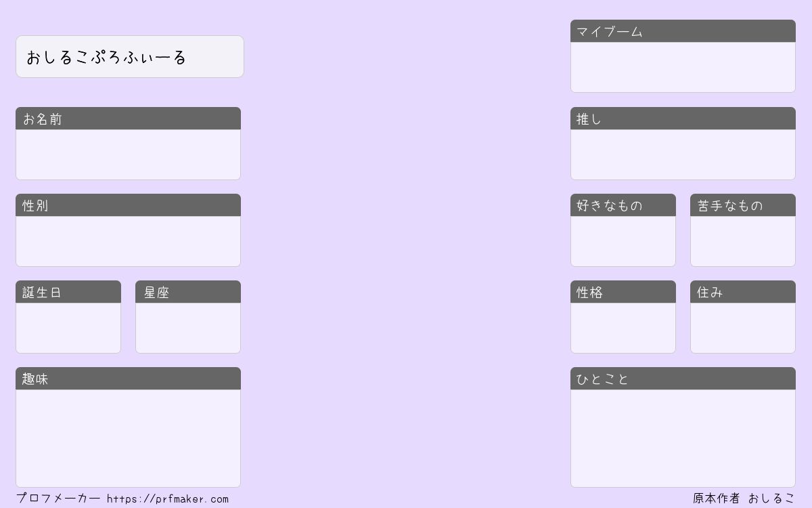Click the 誕生日 entry box
Viewport: 812px width, 508px height.
pos(68,328)
